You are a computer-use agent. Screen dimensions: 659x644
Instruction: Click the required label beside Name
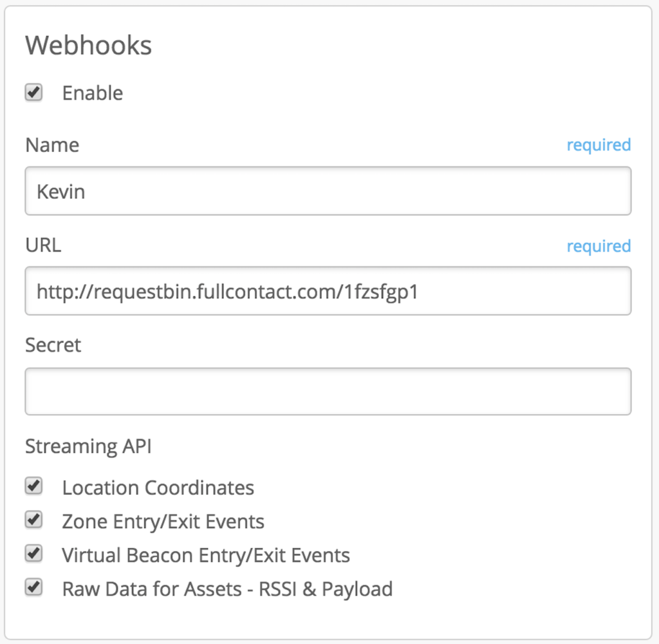coord(599,145)
